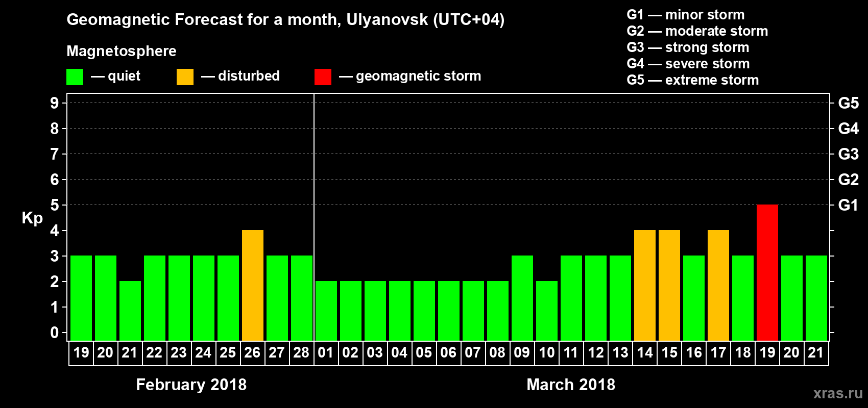The image size is (868, 408).
Task: Click the Kp value 9 axis label
Action: coord(55,103)
